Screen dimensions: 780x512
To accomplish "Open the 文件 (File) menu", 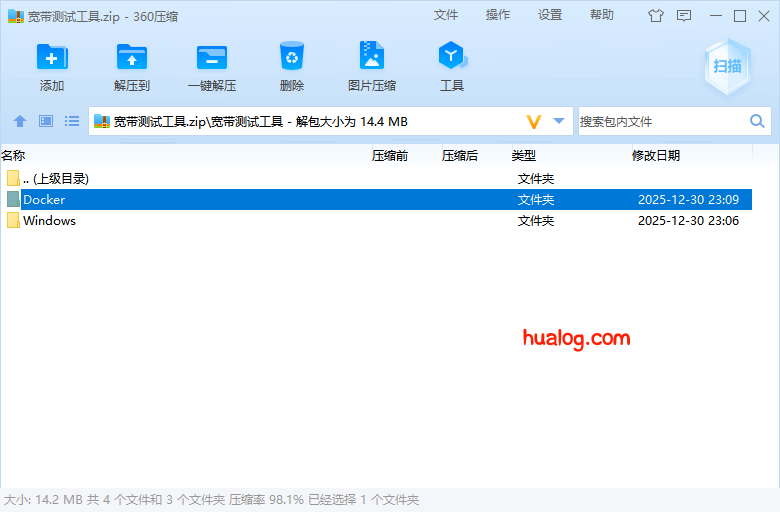I will 446,15.
